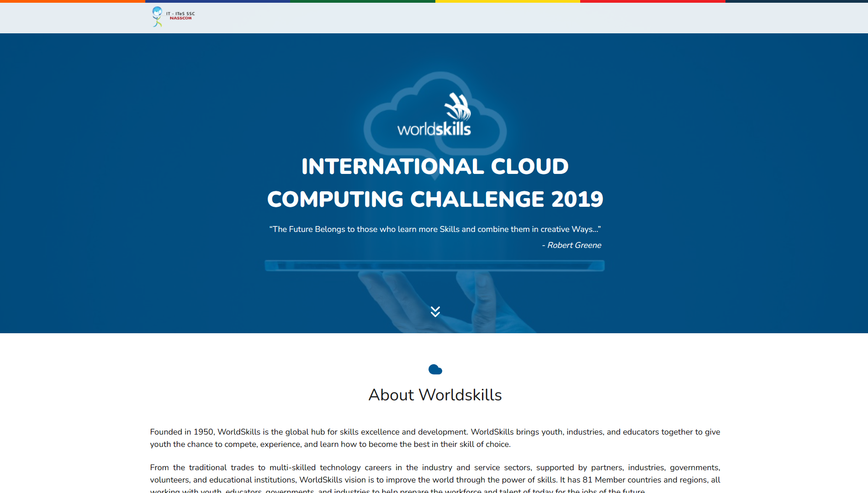Click the red stripe at the page top
The width and height of the screenshot is (868, 493).
653,2
